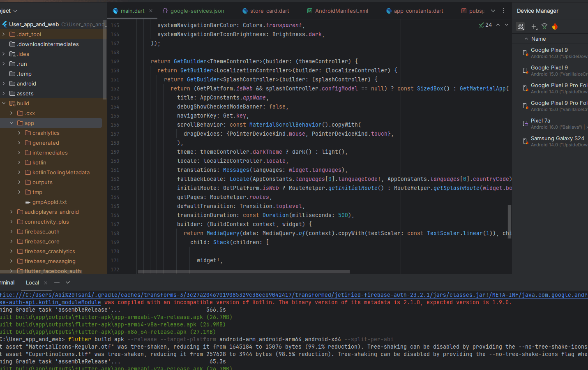Expand the crashlytics folder
Viewport: 588px width, 370px height.
pyautogui.click(x=19, y=133)
